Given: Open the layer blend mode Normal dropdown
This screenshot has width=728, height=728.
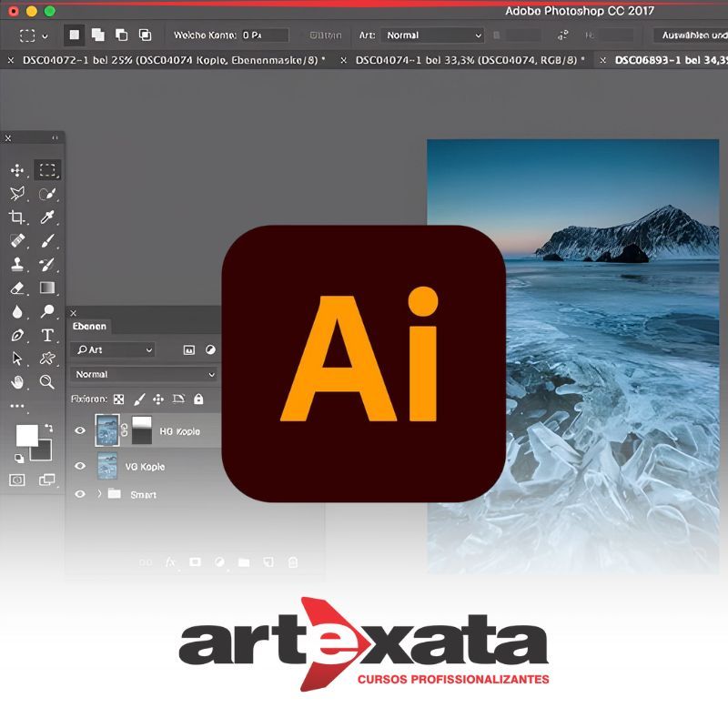Looking at the screenshot, I should pos(145,374).
